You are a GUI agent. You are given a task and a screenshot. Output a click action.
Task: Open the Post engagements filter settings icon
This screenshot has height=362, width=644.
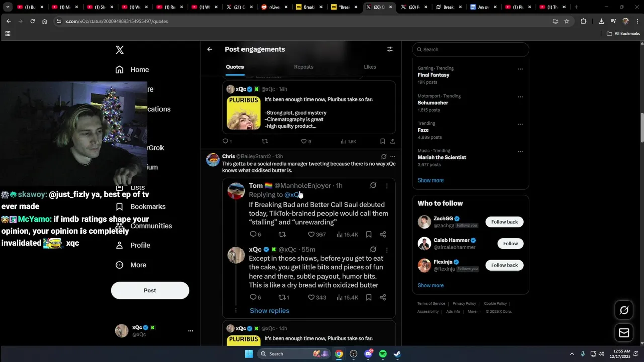point(390,49)
